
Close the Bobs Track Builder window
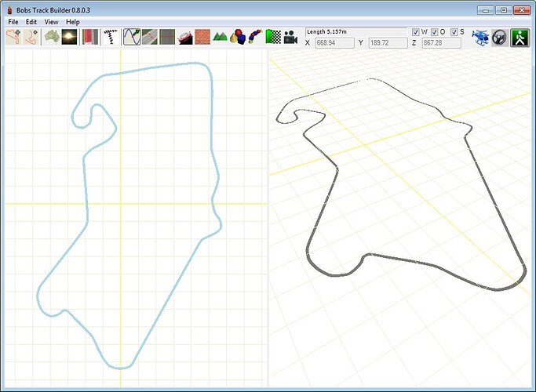click(x=522, y=10)
